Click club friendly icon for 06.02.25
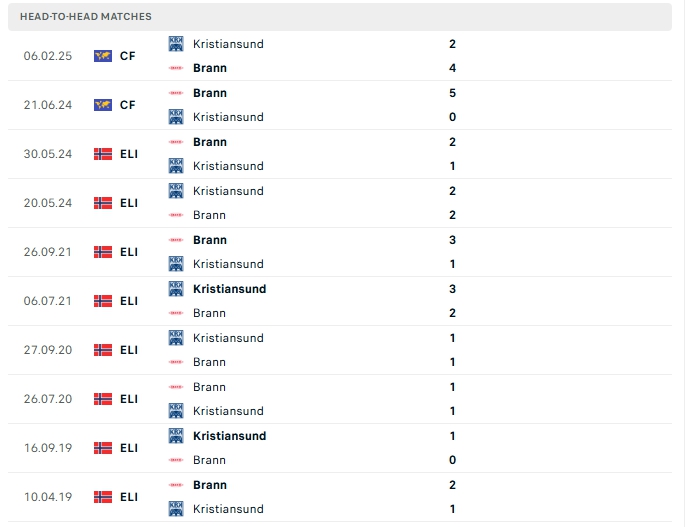685x527 pixels. click(x=102, y=56)
